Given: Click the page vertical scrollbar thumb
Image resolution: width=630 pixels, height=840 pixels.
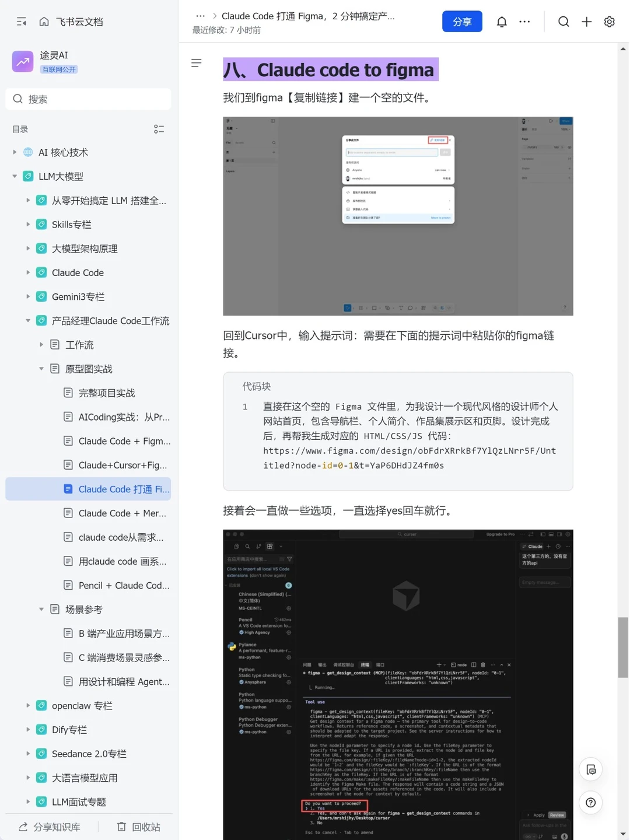Looking at the screenshot, I should coord(623,647).
